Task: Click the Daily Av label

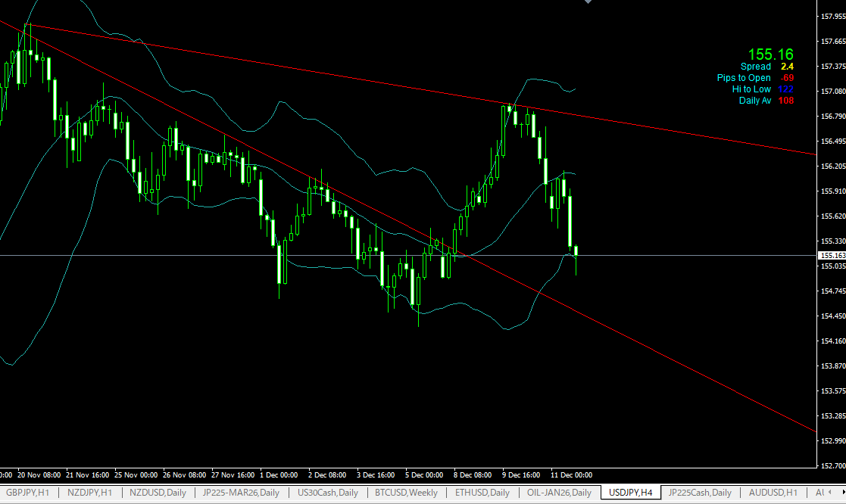Action: coord(755,101)
